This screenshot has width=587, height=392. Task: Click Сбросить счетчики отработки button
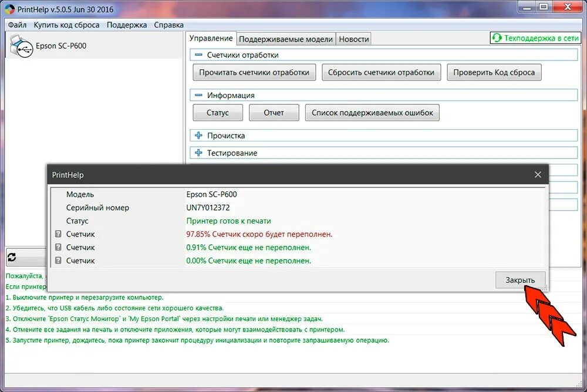tap(381, 72)
